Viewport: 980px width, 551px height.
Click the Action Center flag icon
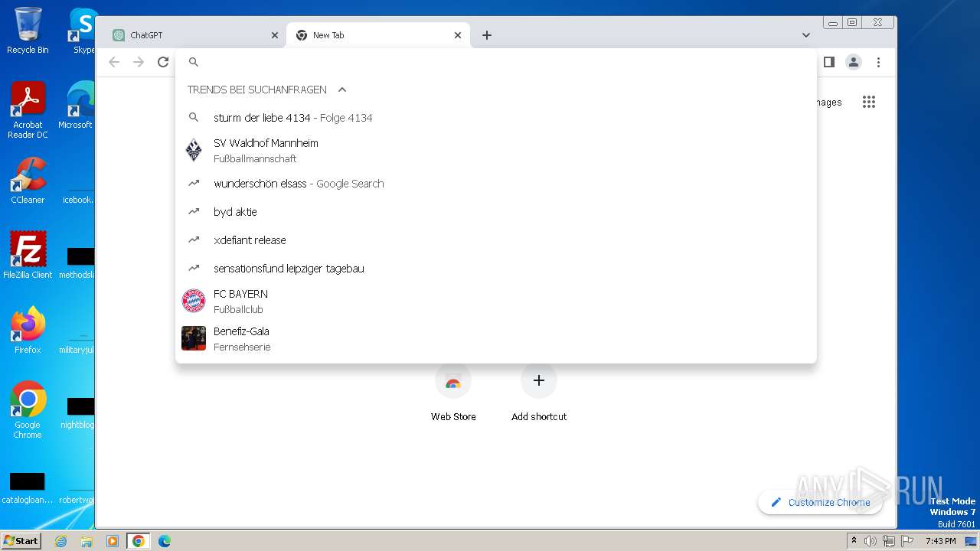pyautogui.click(x=908, y=541)
